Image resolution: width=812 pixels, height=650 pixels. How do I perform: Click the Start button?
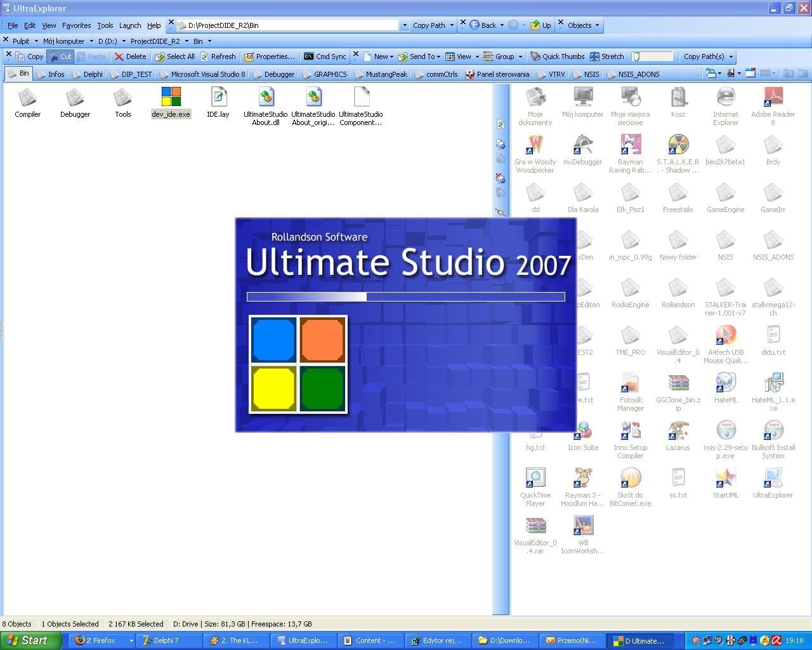pos(30,640)
